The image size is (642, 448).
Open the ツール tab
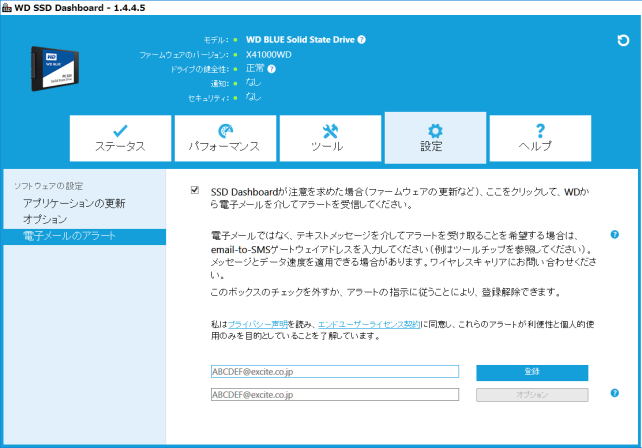330,138
